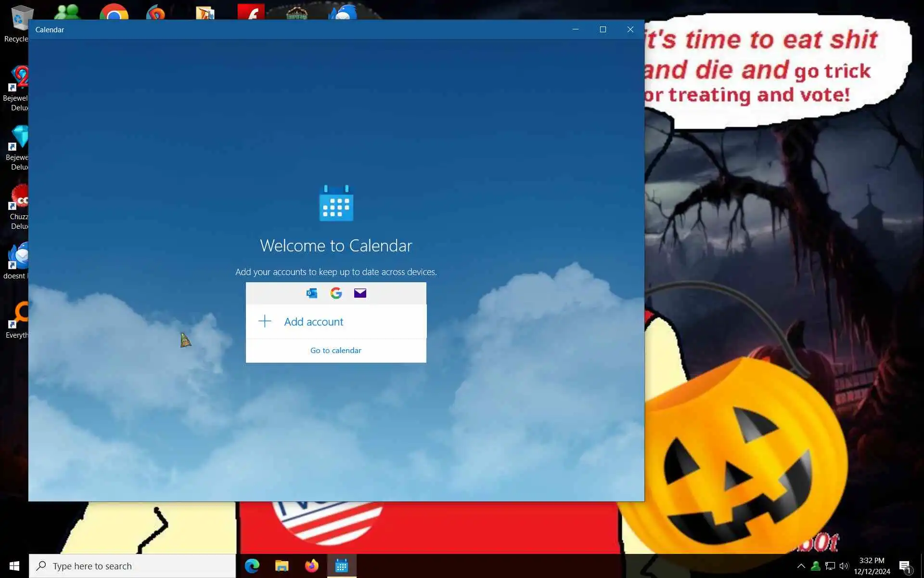924x578 pixels.
Task: Click the Calendar taskbar icon
Action: pos(342,566)
